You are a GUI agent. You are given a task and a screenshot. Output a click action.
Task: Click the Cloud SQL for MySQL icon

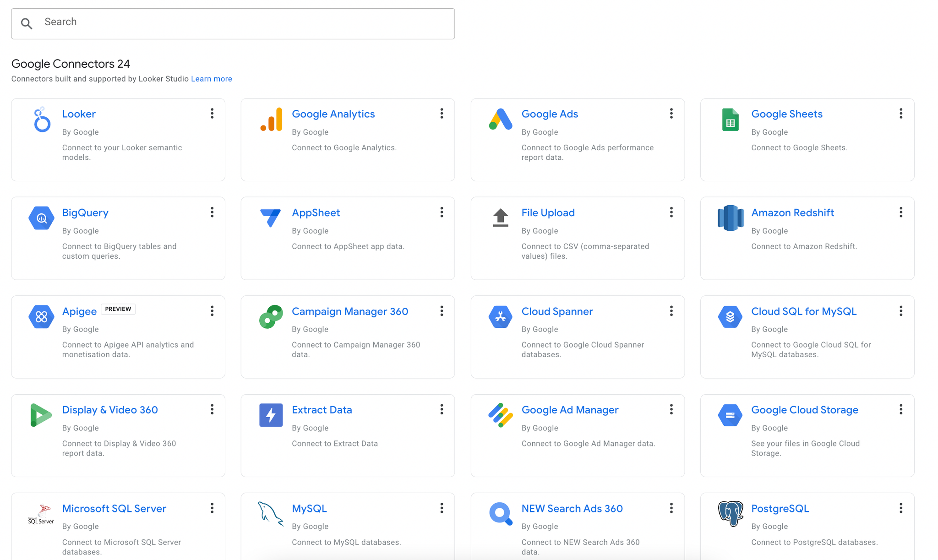pyautogui.click(x=731, y=317)
